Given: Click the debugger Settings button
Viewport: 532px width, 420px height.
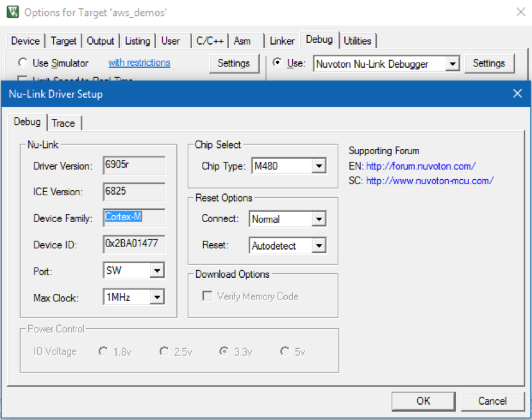Looking at the screenshot, I should click(x=489, y=63).
